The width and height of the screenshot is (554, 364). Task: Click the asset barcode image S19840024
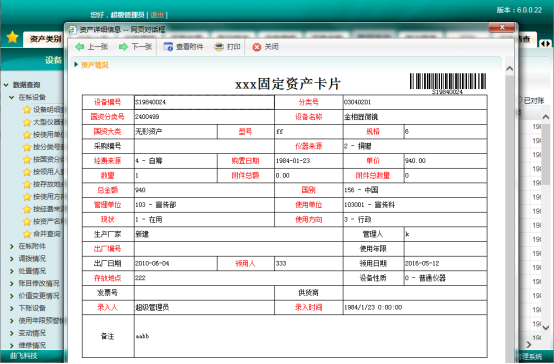click(x=448, y=83)
